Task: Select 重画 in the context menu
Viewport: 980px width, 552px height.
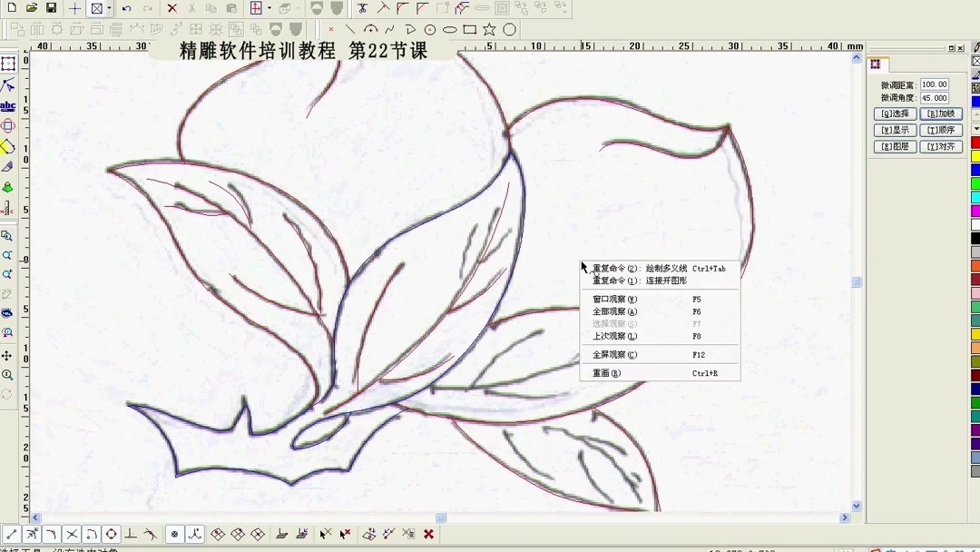Action: pos(605,372)
